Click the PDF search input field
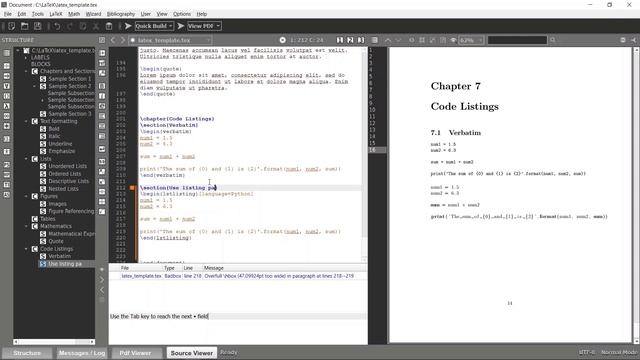 pyautogui.click(x=517, y=40)
